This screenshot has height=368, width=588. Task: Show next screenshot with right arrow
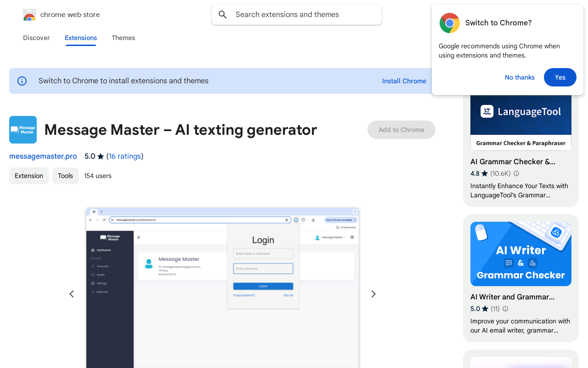click(x=373, y=294)
